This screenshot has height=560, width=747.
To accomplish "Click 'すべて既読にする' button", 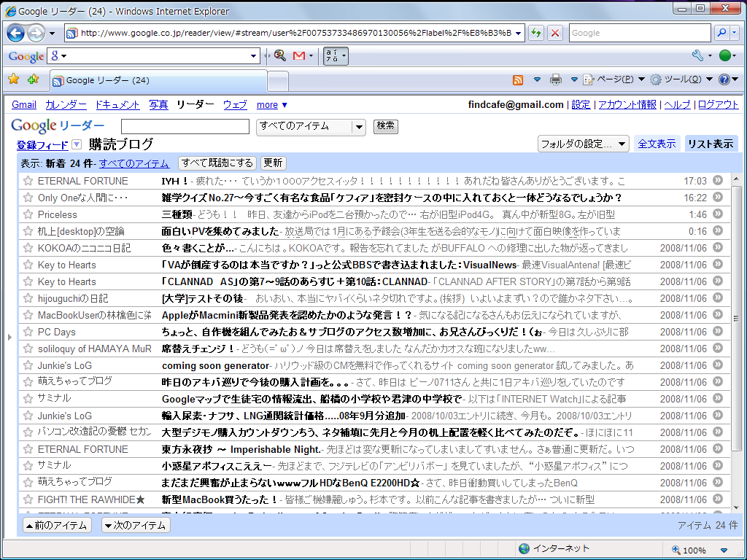I will (x=217, y=163).
